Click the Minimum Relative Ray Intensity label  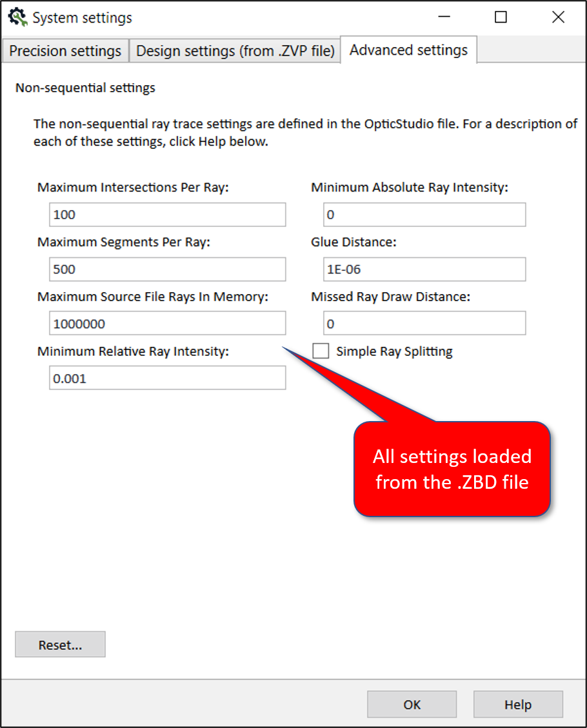pos(134,351)
